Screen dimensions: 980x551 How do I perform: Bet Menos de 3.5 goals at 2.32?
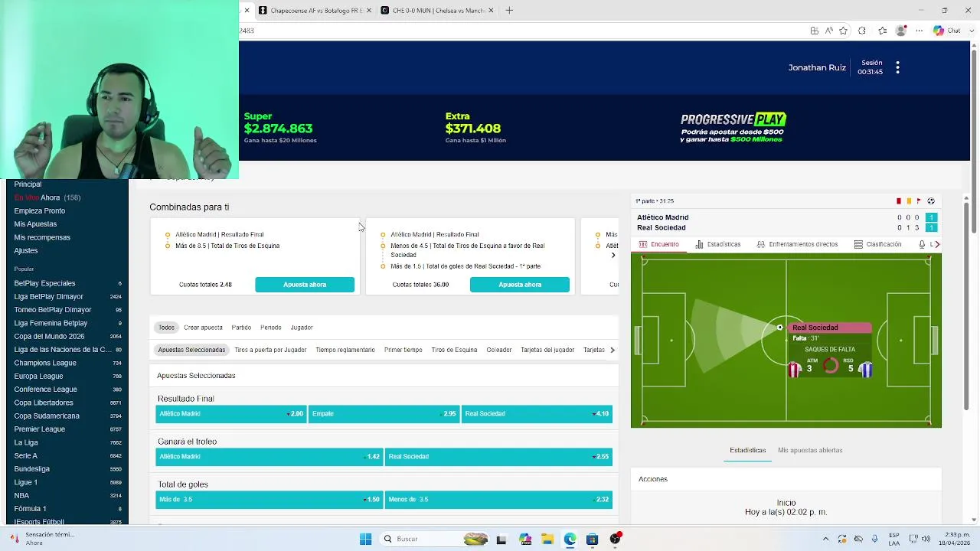(x=498, y=500)
